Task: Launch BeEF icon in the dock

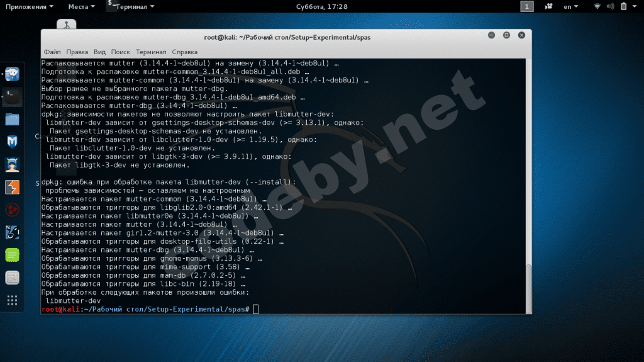Action: point(13,232)
